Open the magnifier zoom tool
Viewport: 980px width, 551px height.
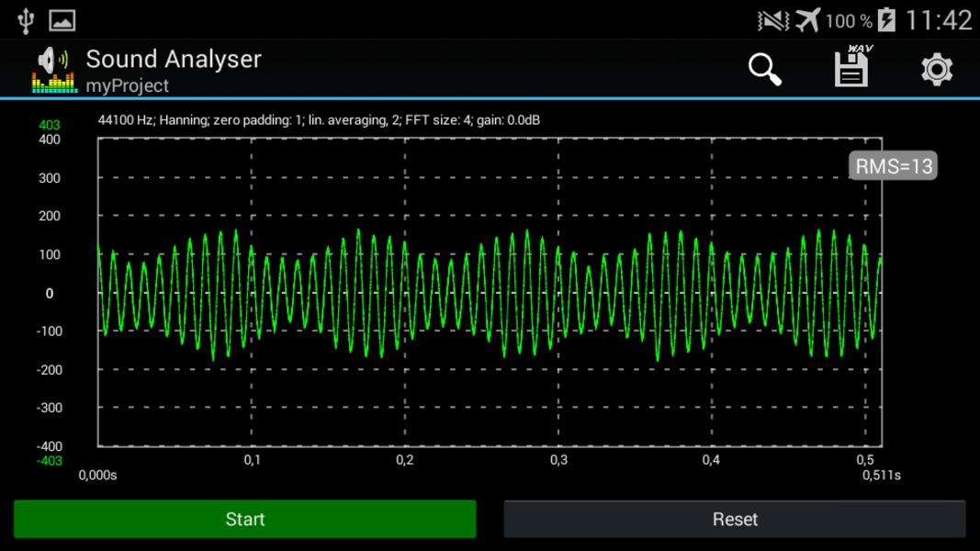tap(765, 69)
